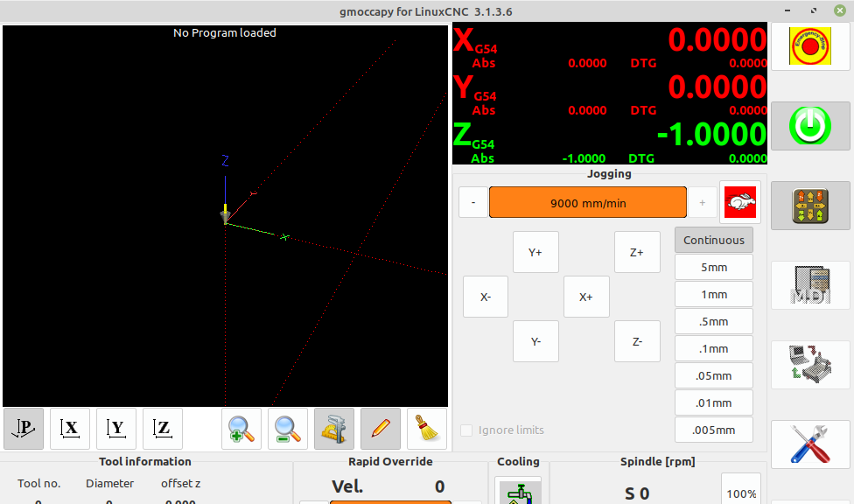Click the rapid override orange bar

coord(390,502)
